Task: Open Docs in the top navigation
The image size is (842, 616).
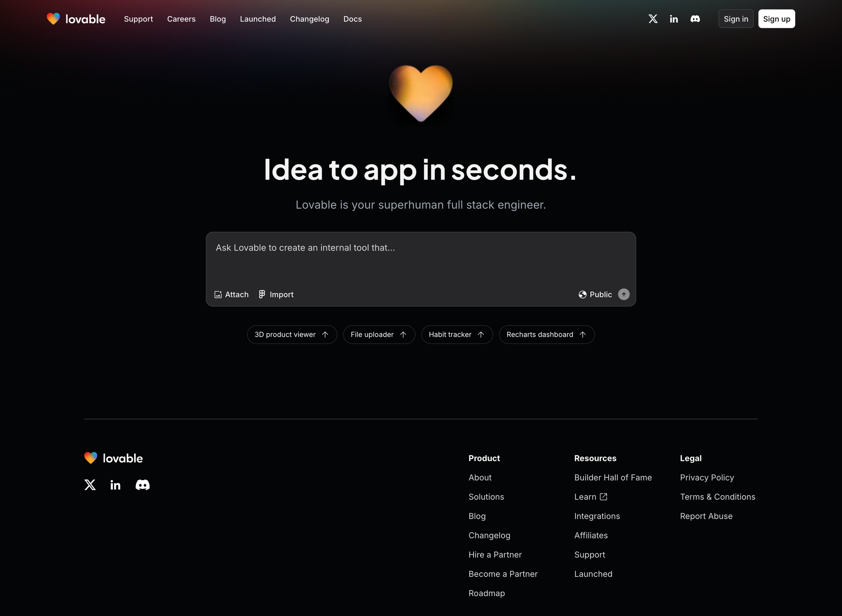Action: [353, 19]
